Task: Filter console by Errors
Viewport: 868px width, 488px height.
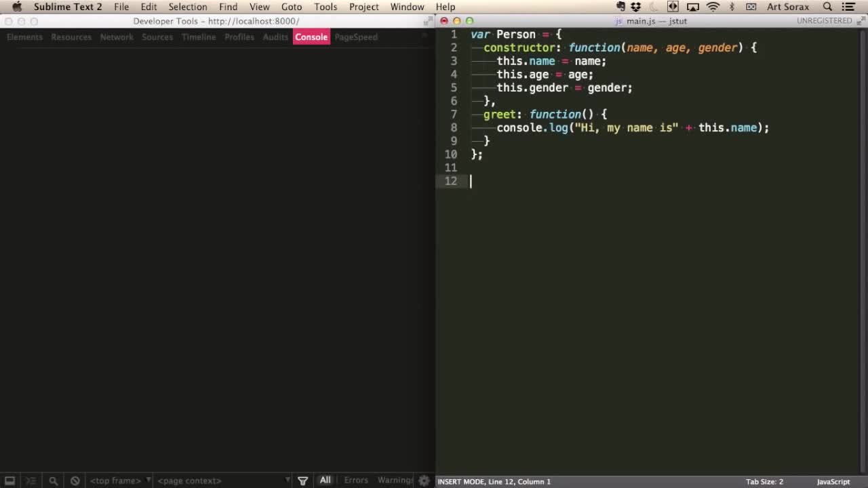Action: pos(356,480)
